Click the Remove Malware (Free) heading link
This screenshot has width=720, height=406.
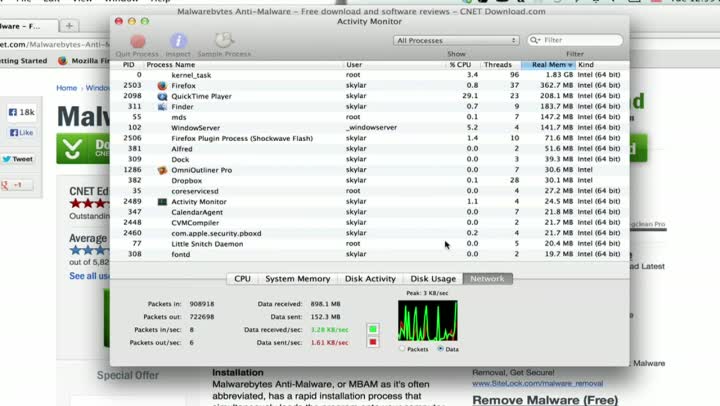point(545,400)
